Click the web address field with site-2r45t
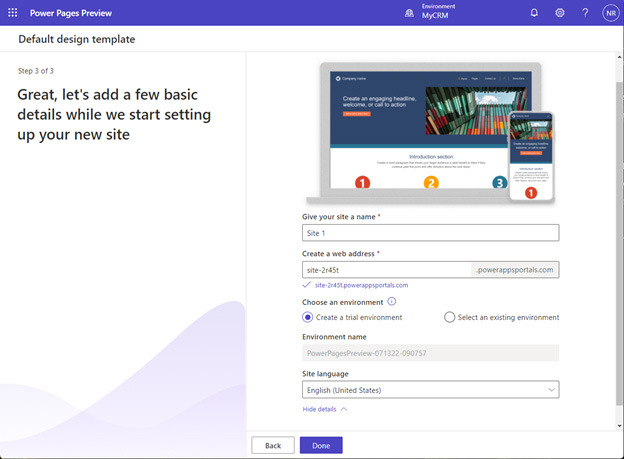This screenshot has height=459, width=624. pos(386,270)
